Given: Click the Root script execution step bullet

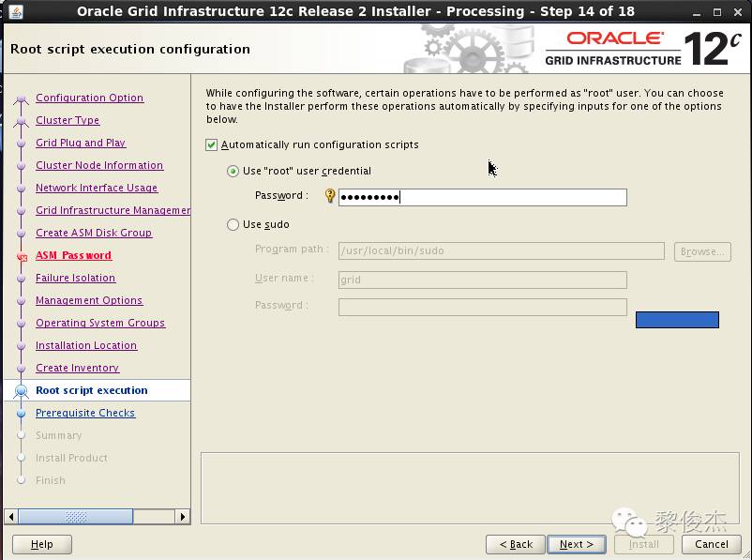Looking at the screenshot, I should point(21,391).
